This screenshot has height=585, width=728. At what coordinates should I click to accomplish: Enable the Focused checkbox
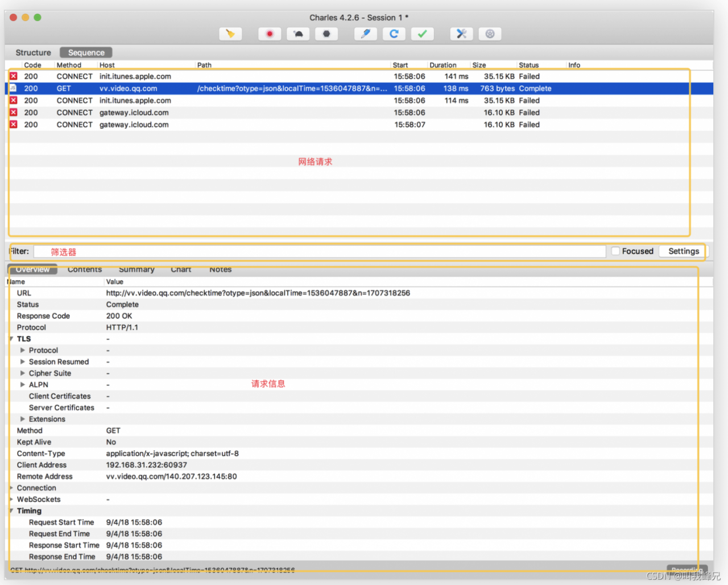615,251
